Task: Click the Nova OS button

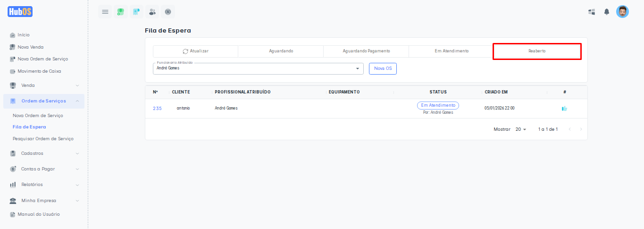Action: coord(383,68)
